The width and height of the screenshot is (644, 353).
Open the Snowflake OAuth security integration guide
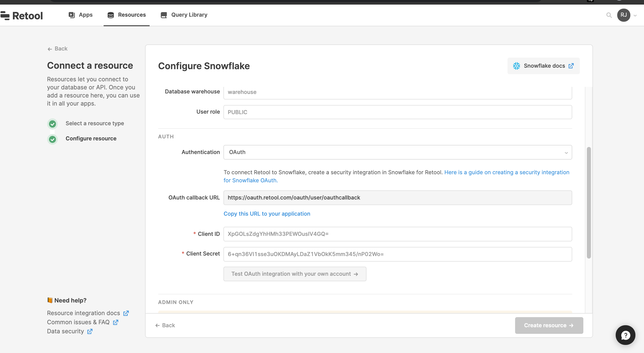[507, 172]
